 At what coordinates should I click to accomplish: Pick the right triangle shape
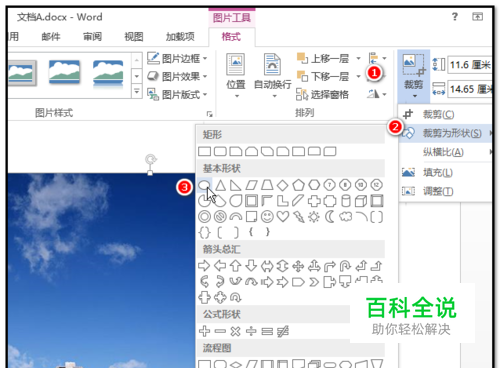[x=236, y=185]
